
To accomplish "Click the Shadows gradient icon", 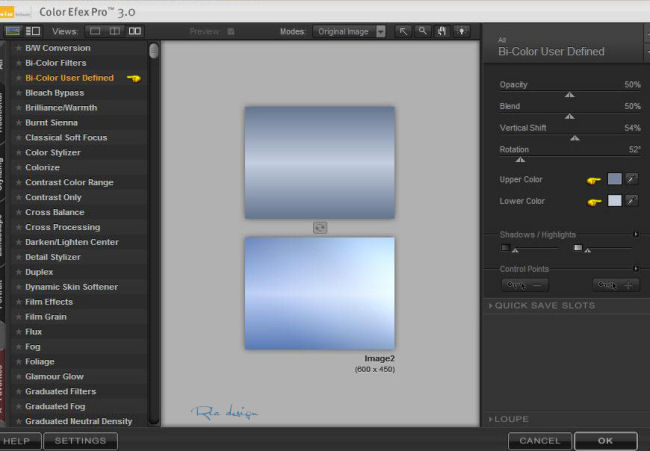I will [505, 248].
